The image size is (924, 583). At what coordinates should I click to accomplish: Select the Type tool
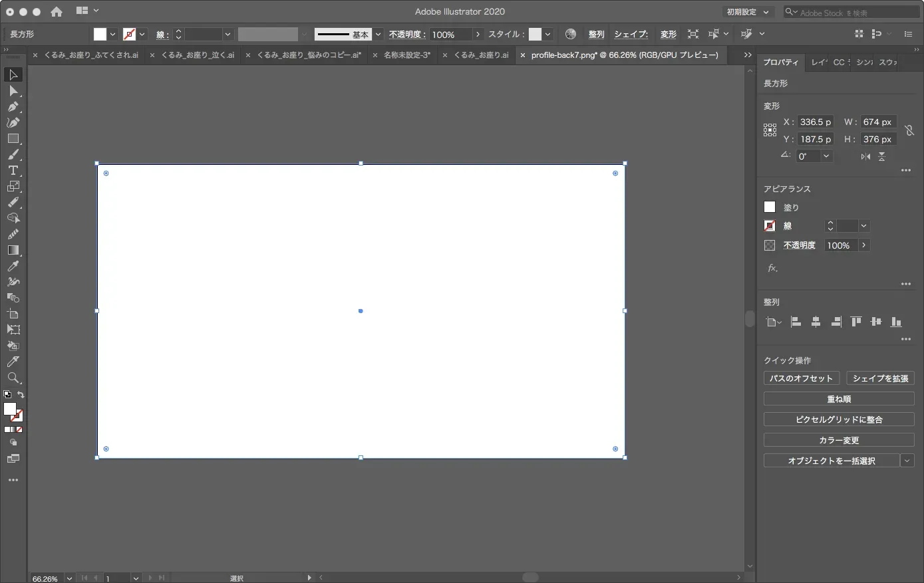[x=13, y=170]
